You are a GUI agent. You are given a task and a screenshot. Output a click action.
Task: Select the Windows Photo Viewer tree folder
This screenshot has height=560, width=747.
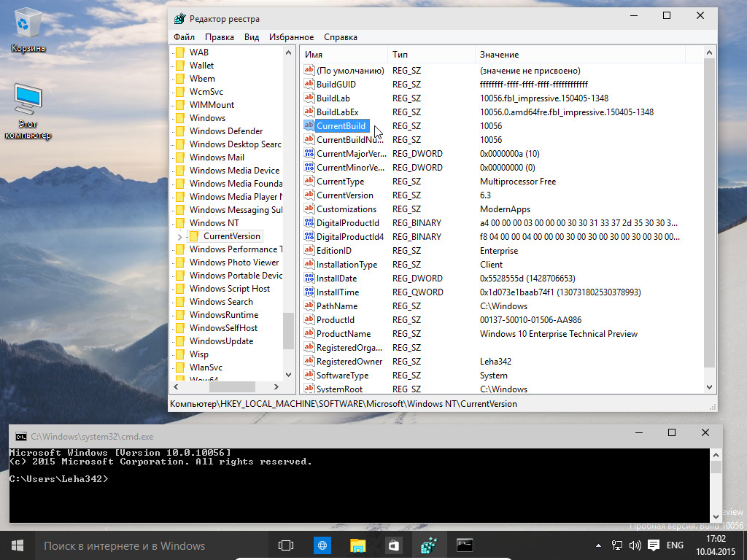pos(234,262)
